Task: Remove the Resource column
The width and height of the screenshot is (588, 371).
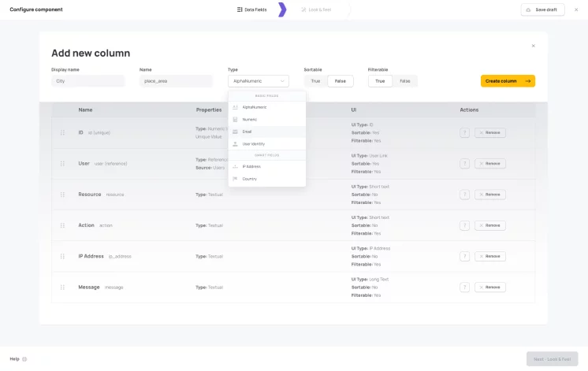Action: [x=489, y=195]
